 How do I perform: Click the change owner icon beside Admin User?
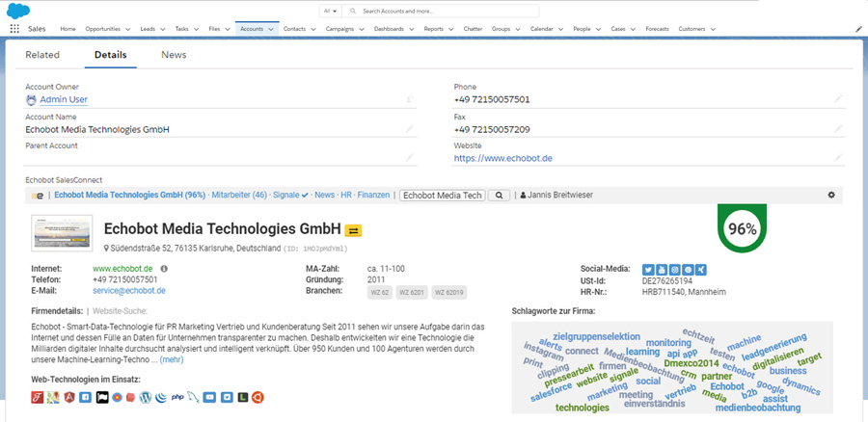[409, 99]
